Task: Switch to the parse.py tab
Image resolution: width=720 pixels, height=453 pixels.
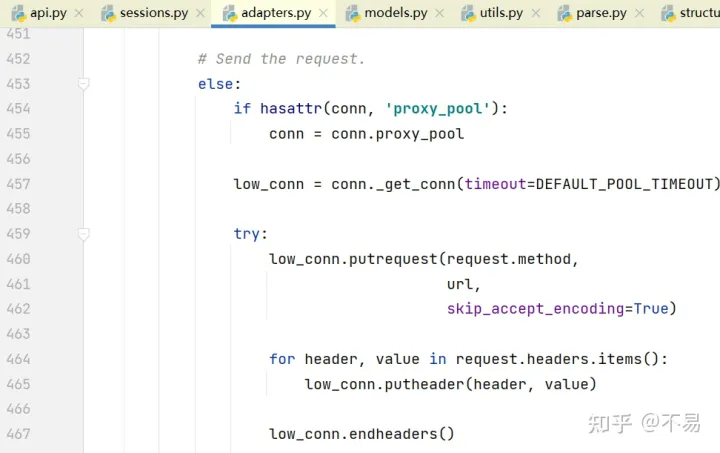Action: (601, 13)
